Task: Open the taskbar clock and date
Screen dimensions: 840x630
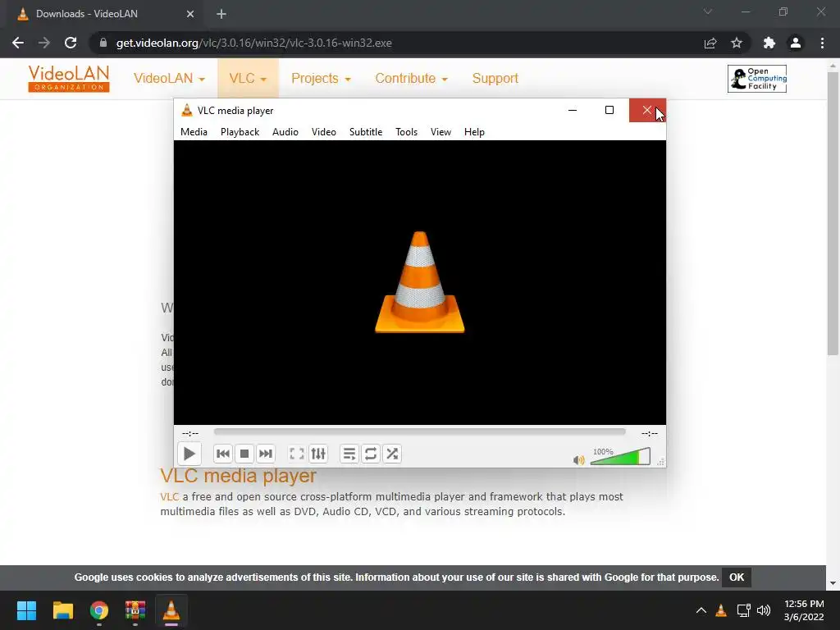Action: pyautogui.click(x=804, y=610)
